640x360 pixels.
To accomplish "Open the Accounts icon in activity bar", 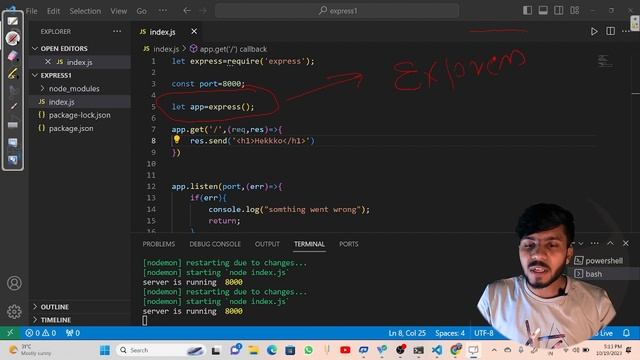I will click(14, 283).
